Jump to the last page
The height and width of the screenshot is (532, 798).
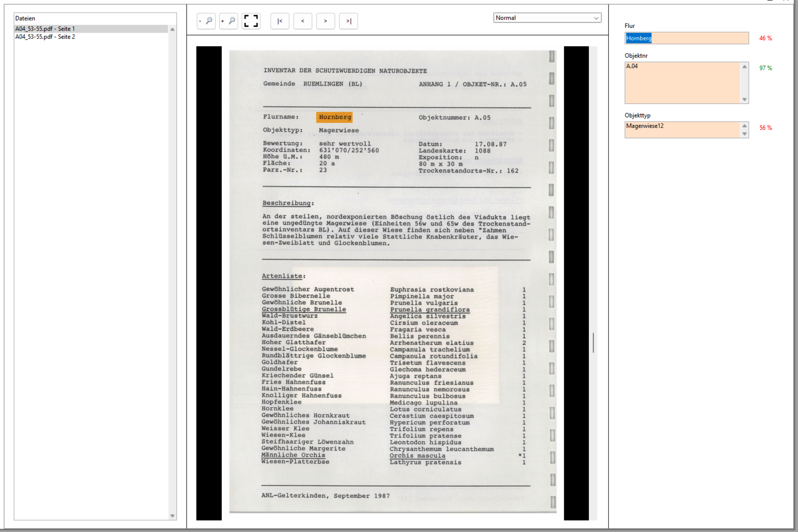348,21
